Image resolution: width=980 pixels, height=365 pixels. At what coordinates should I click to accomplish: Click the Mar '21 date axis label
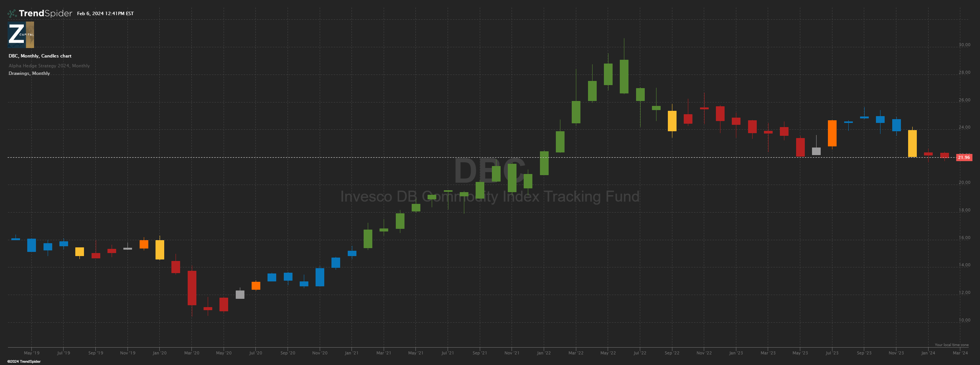click(x=383, y=353)
